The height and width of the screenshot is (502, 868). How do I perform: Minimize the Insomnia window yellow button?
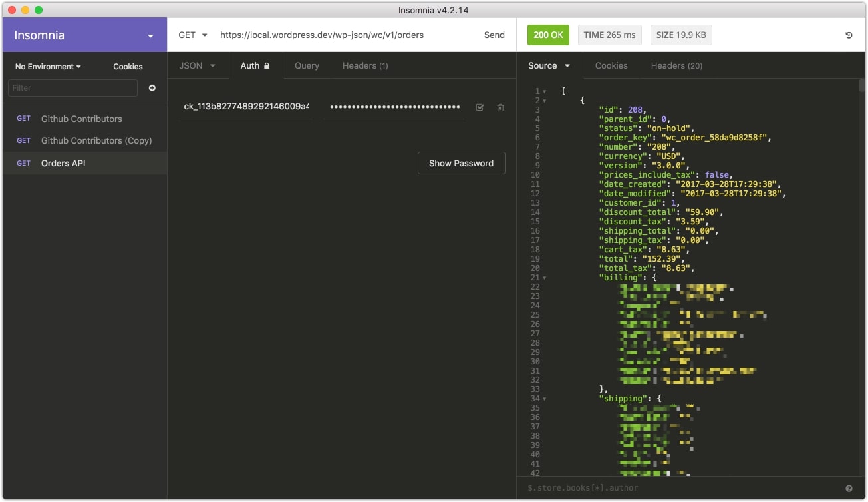point(25,10)
